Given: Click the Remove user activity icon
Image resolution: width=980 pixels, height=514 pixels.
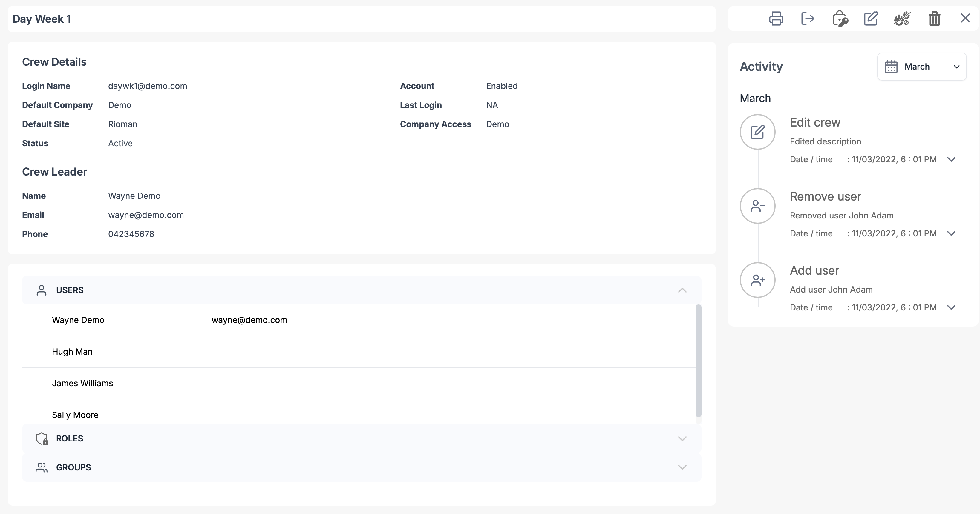Looking at the screenshot, I should point(757,206).
